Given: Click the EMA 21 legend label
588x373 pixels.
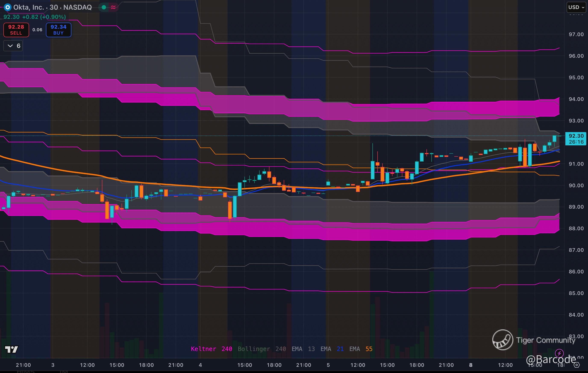Looking at the screenshot, I should click(x=332, y=349).
